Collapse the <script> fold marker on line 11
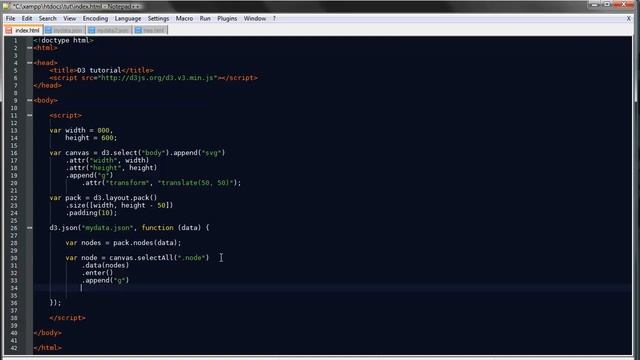This screenshot has height=360, width=640. tap(29, 116)
